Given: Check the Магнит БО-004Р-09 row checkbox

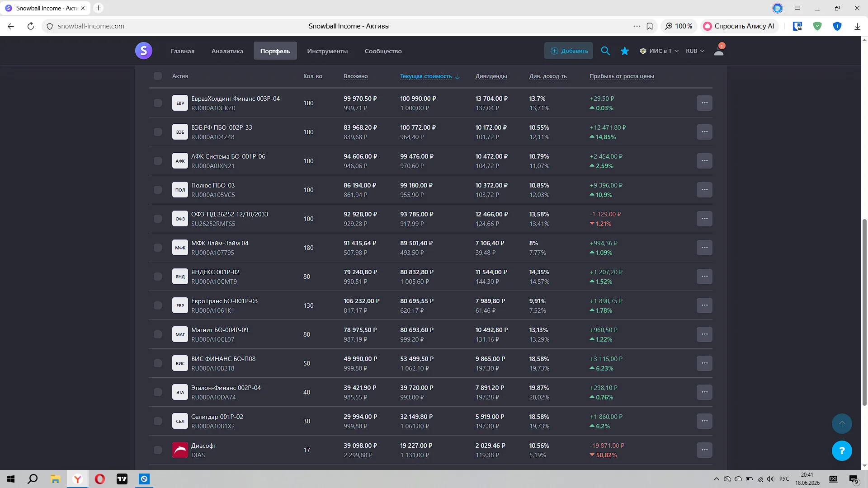Looking at the screenshot, I should point(157,334).
